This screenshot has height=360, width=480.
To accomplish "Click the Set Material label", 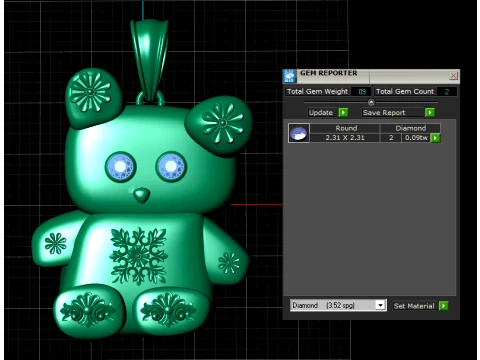I will [x=414, y=306].
